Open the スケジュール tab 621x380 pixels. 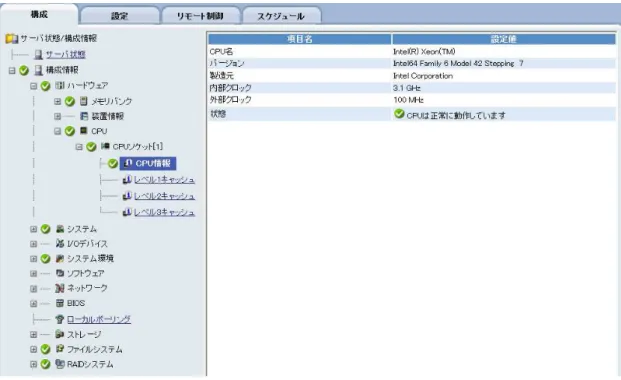click(x=281, y=16)
